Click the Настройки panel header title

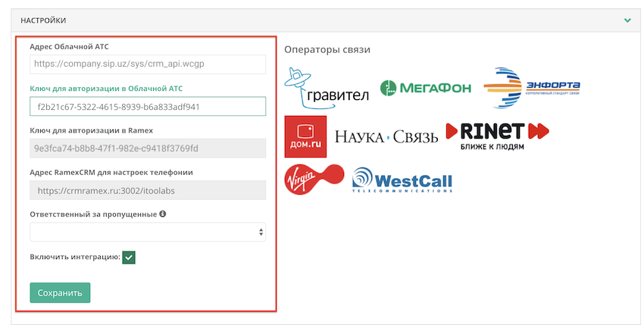point(43,20)
